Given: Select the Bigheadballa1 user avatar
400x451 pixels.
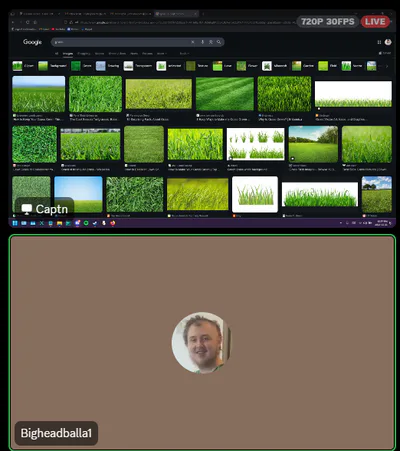Looking at the screenshot, I should coord(201,343).
